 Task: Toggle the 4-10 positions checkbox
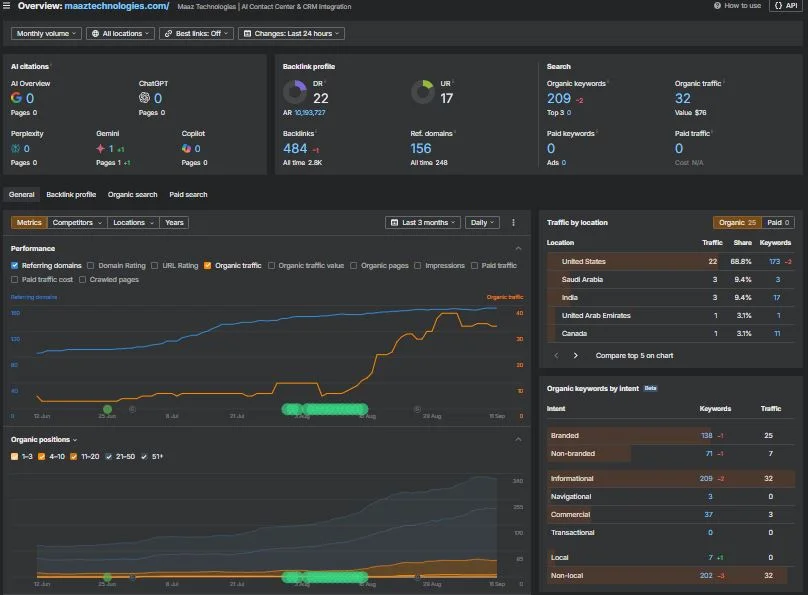pos(42,456)
